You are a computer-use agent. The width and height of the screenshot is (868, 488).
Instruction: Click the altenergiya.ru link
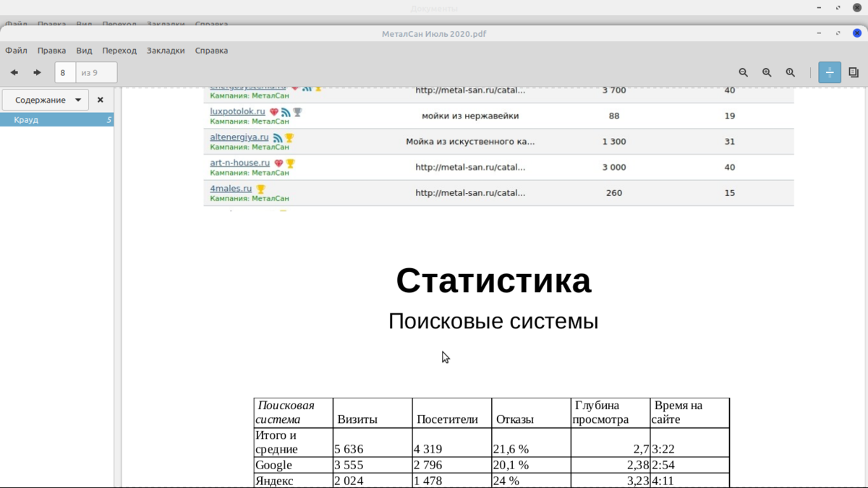[x=239, y=137]
